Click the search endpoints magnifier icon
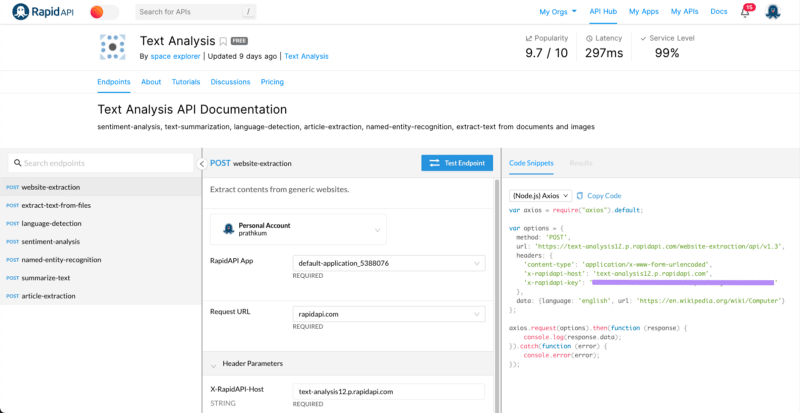800x413 pixels. click(x=18, y=163)
